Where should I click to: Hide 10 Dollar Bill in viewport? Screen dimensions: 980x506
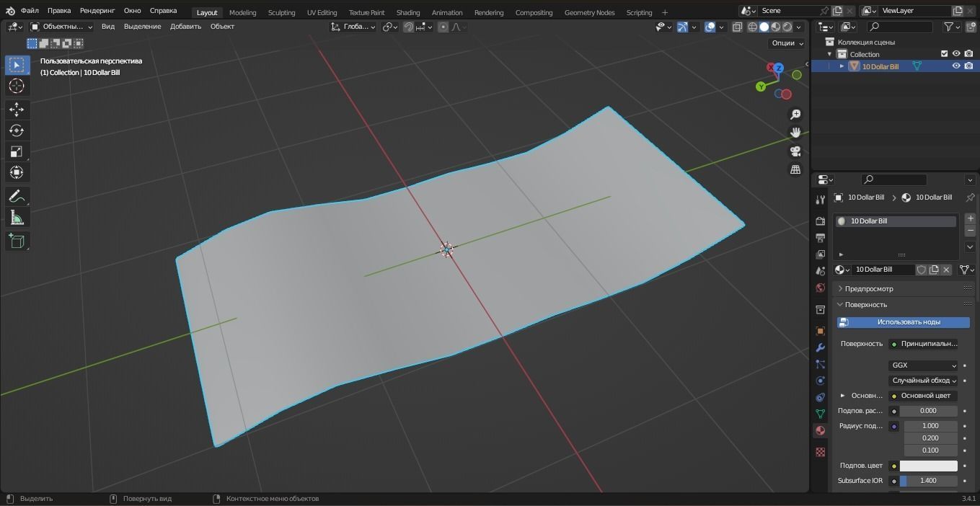[x=956, y=66]
